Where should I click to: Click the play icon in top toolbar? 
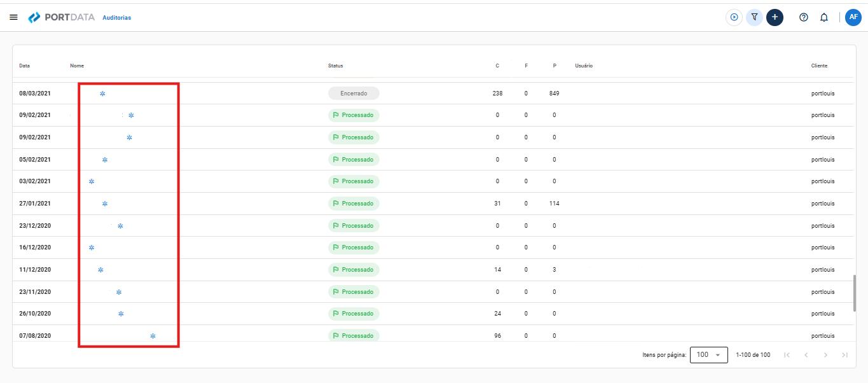(x=734, y=17)
